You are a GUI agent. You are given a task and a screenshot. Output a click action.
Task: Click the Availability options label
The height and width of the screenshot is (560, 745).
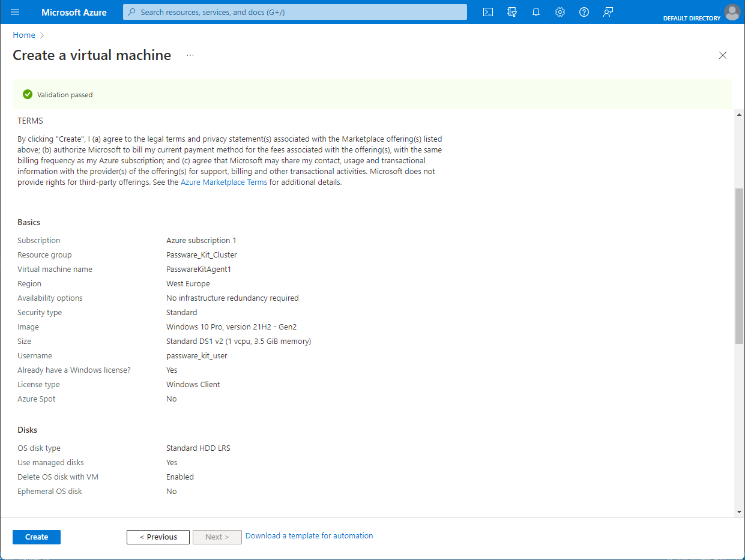click(x=50, y=298)
